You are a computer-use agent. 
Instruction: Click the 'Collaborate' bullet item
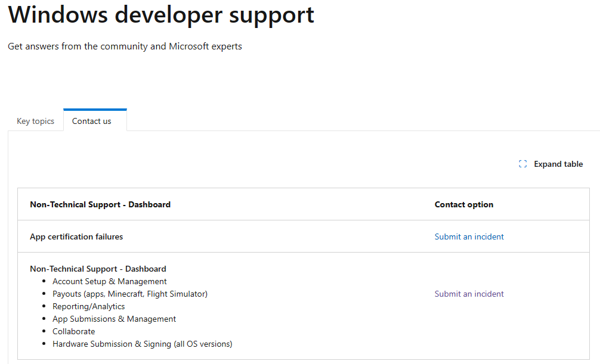(x=73, y=331)
